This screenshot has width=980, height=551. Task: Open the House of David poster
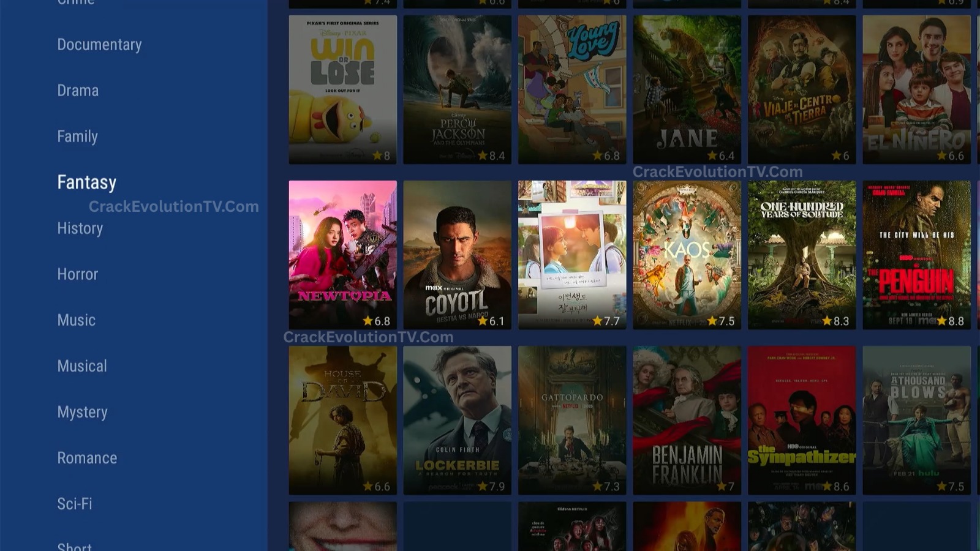click(342, 421)
